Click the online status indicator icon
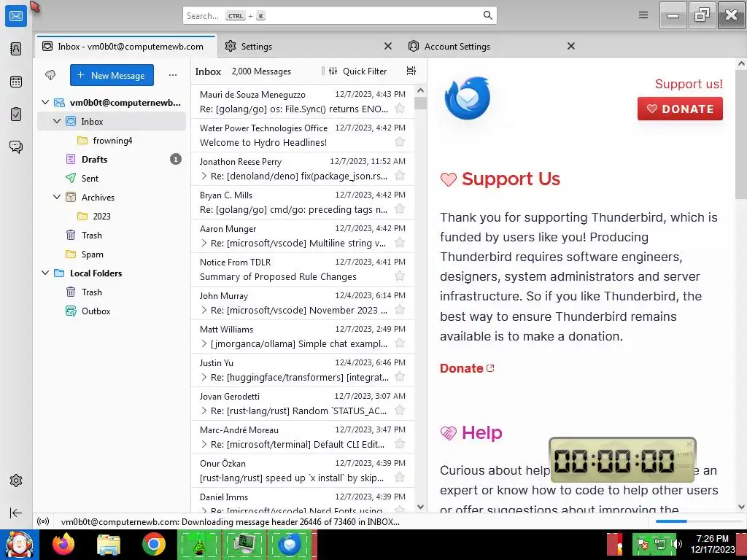 [43, 521]
